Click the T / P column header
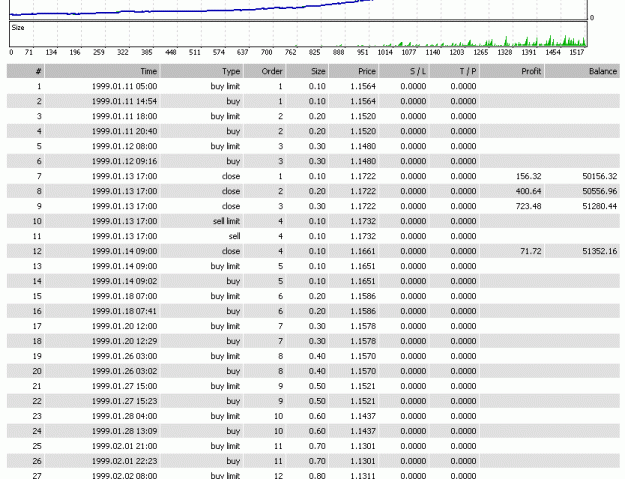The width and height of the screenshot is (625, 479). [454, 71]
